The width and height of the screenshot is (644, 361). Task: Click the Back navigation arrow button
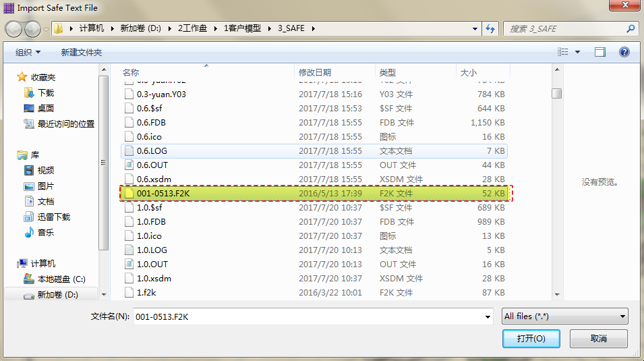15,29
